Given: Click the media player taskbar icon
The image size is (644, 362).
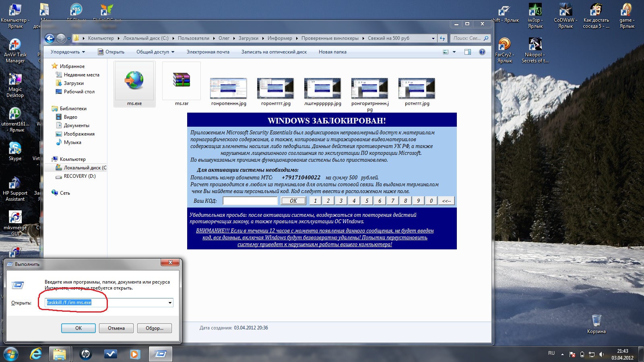Looking at the screenshot, I should [x=135, y=354].
